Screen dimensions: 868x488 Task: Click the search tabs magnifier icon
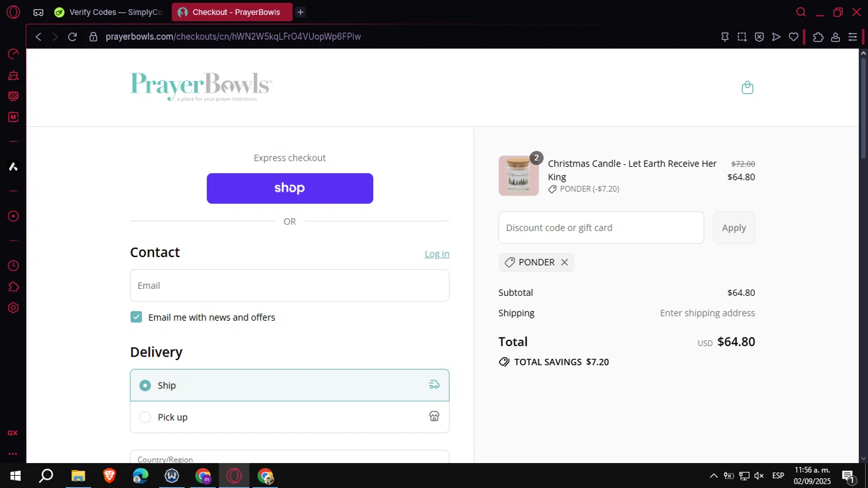point(801,12)
